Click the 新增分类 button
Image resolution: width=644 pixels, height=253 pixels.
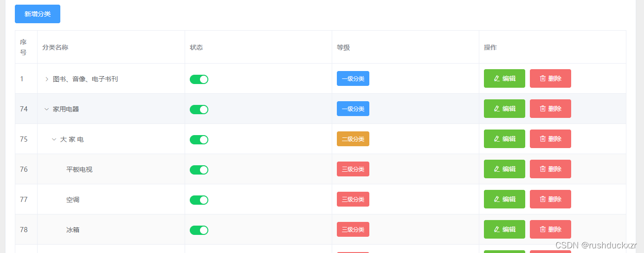tap(38, 14)
